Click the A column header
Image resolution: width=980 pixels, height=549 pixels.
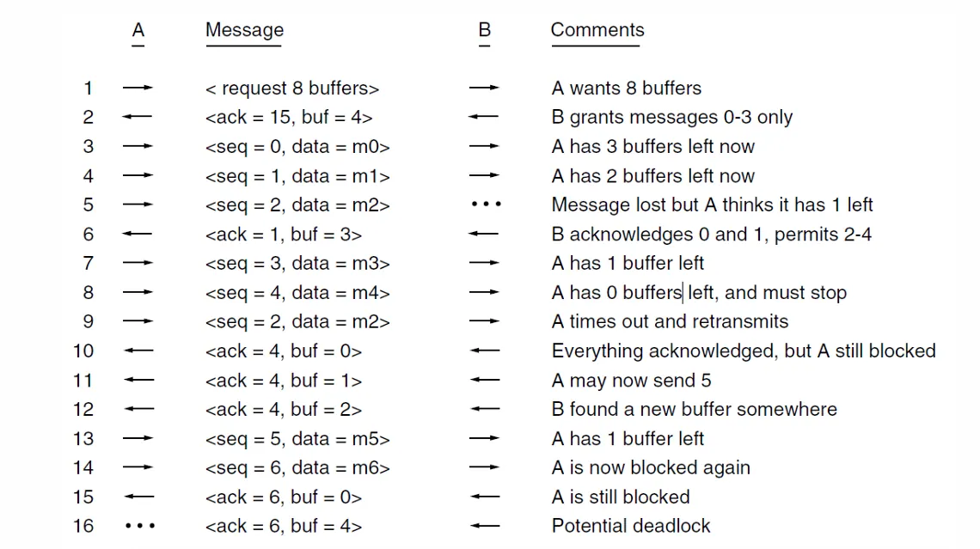click(x=138, y=31)
